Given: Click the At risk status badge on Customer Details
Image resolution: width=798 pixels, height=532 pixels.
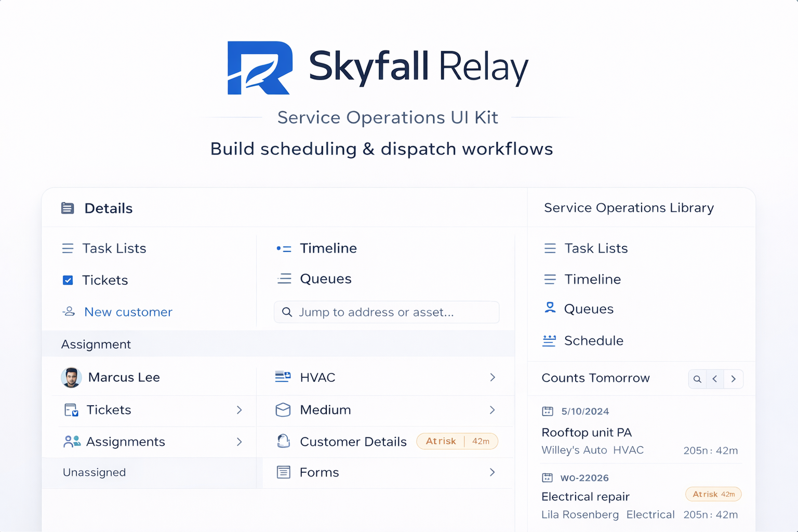Looking at the screenshot, I should point(457,441).
